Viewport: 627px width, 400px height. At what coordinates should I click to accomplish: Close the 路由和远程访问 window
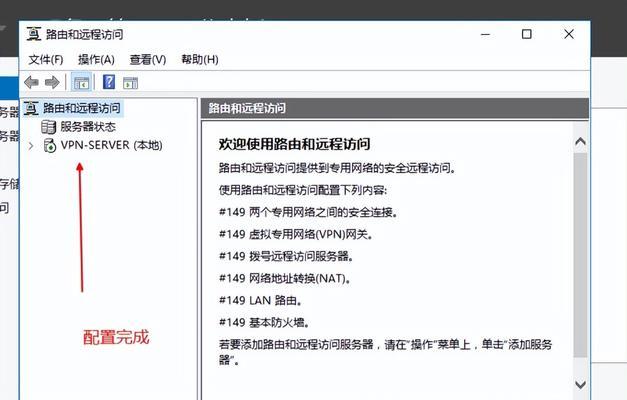point(569,34)
